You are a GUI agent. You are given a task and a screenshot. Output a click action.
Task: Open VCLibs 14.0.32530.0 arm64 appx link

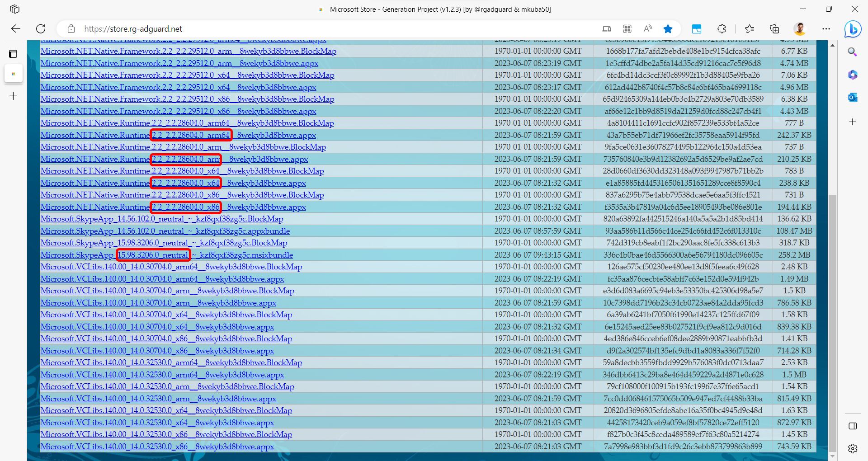coord(162,375)
